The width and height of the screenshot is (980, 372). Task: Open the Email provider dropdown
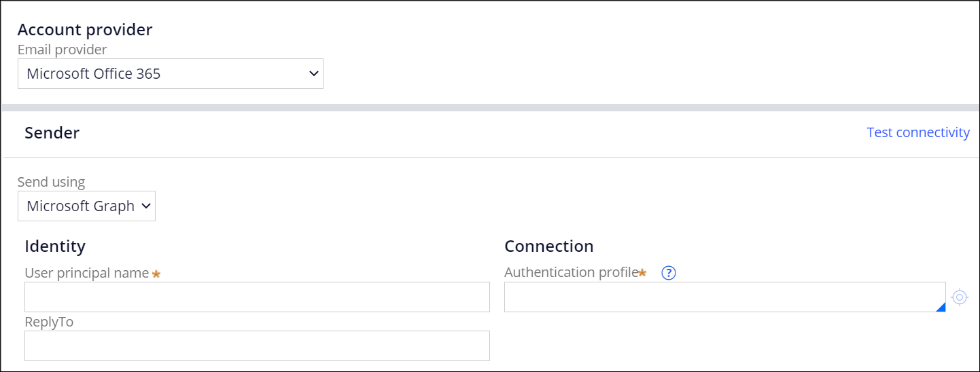[x=170, y=73]
